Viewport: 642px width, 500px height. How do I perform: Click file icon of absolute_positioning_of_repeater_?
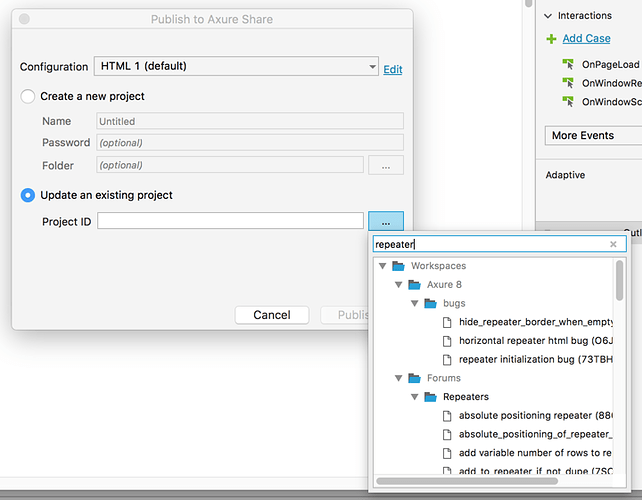click(x=447, y=434)
